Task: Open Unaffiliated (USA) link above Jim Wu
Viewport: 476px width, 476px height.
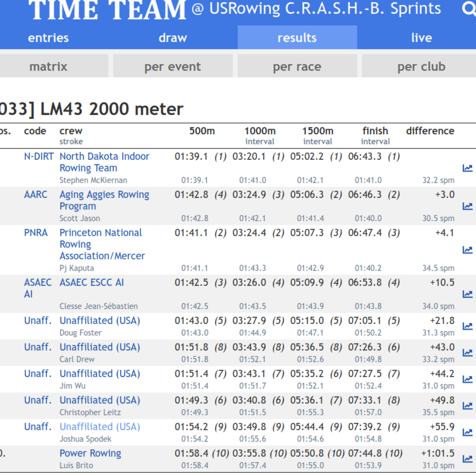Action: [100, 373]
